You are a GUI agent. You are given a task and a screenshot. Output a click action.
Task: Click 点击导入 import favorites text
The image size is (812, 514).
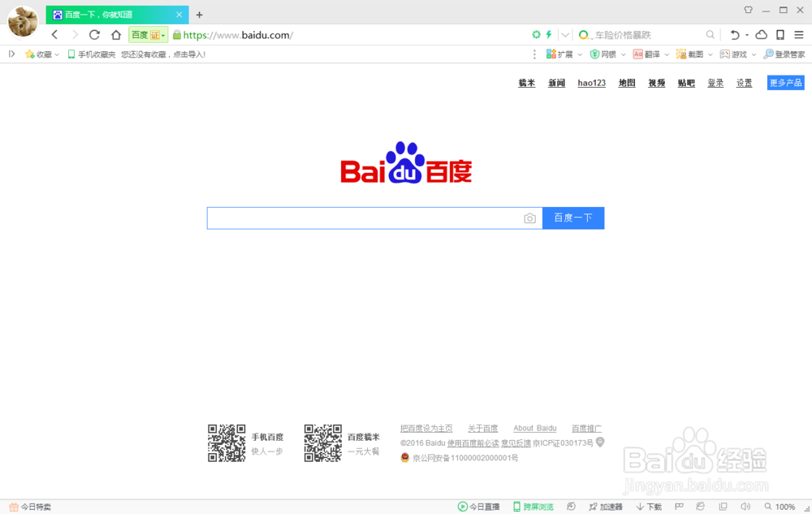click(189, 54)
